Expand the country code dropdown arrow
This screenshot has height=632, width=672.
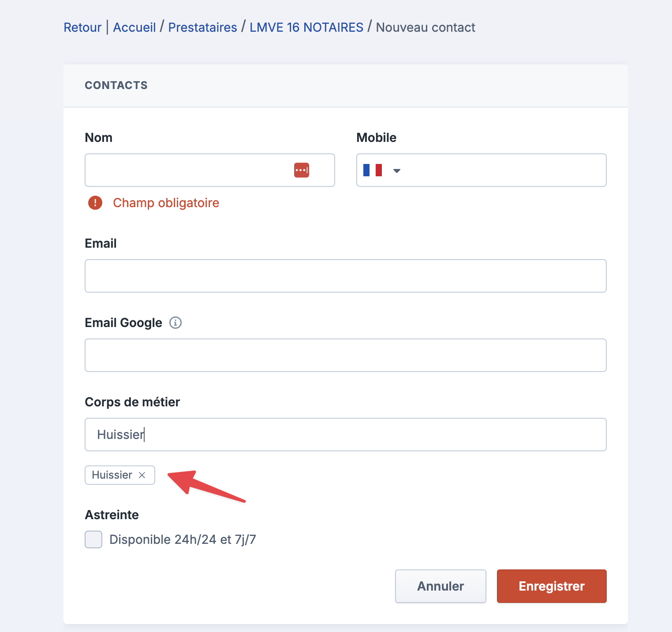(397, 171)
